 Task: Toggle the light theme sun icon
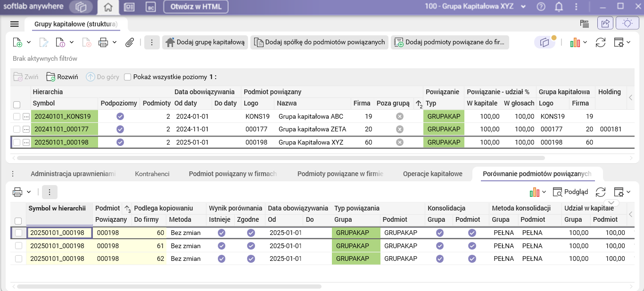(x=627, y=24)
